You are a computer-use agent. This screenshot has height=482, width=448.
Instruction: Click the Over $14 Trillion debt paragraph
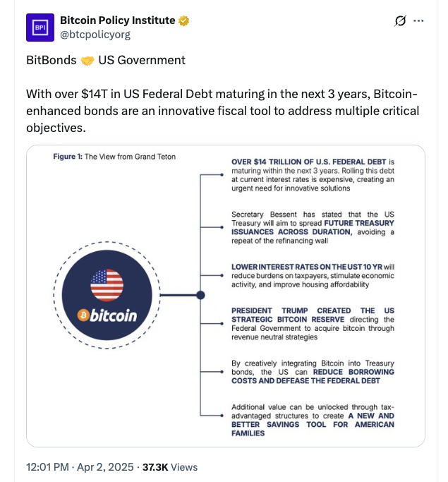(x=313, y=174)
